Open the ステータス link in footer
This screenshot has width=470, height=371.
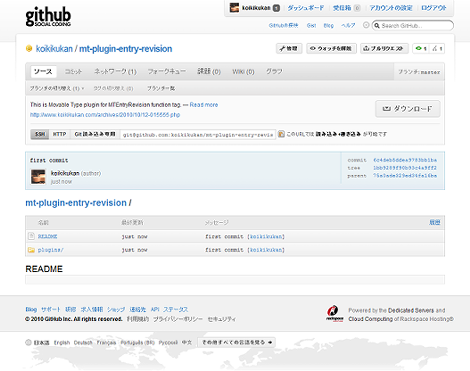click(x=175, y=309)
